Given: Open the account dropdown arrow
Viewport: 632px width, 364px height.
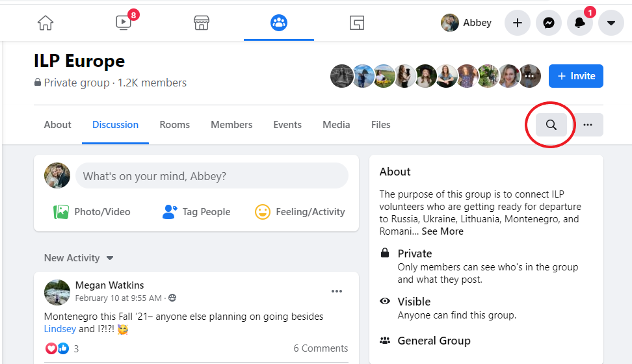Looking at the screenshot, I should (611, 23).
